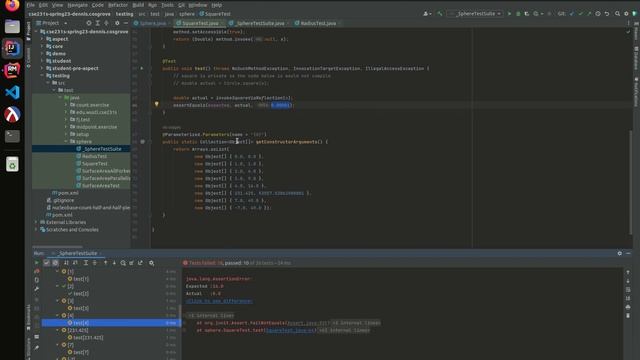Collapse the testing module folder
640x360 pixels.
pos(42,76)
